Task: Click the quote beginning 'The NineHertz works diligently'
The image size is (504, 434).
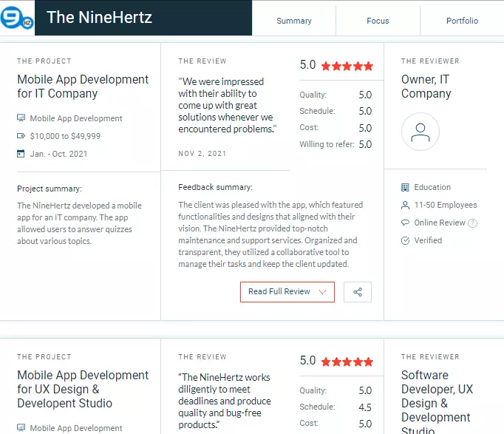Action: coord(225,401)
